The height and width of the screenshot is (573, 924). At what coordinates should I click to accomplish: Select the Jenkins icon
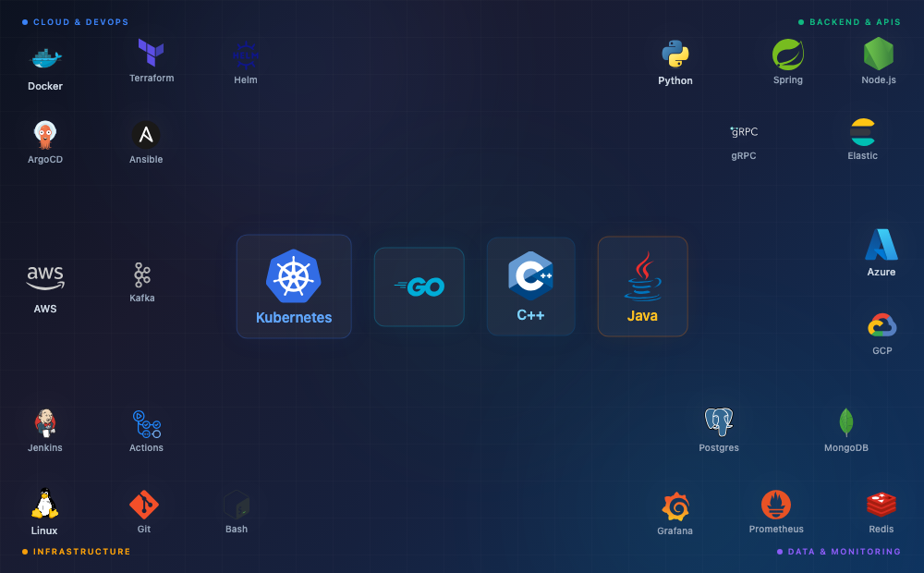pos(44,423)
